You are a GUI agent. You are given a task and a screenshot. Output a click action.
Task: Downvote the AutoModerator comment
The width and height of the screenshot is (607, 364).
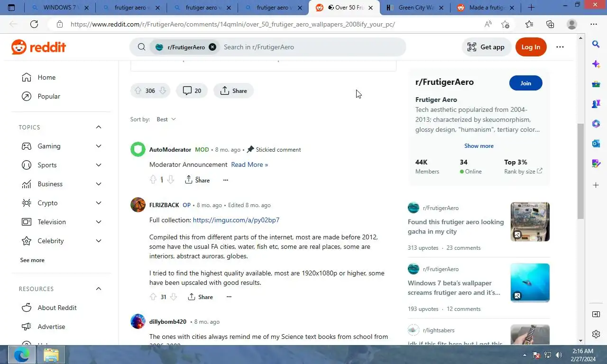[171, 180]
